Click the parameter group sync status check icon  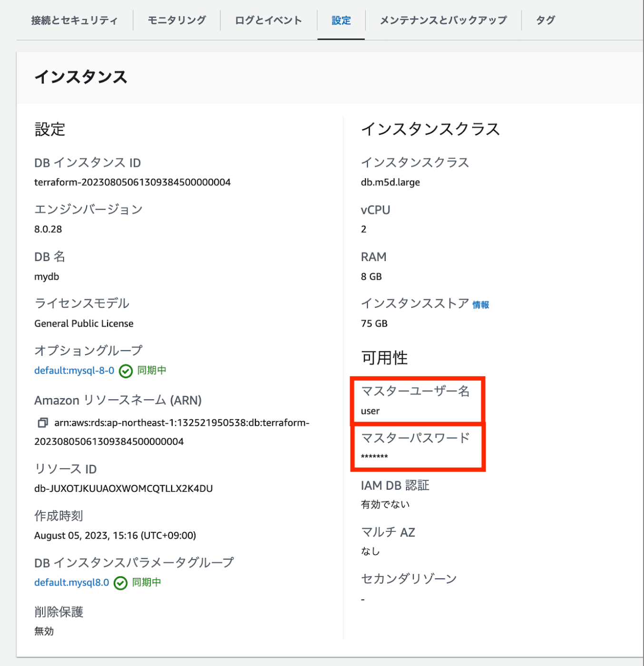point(120,583)
